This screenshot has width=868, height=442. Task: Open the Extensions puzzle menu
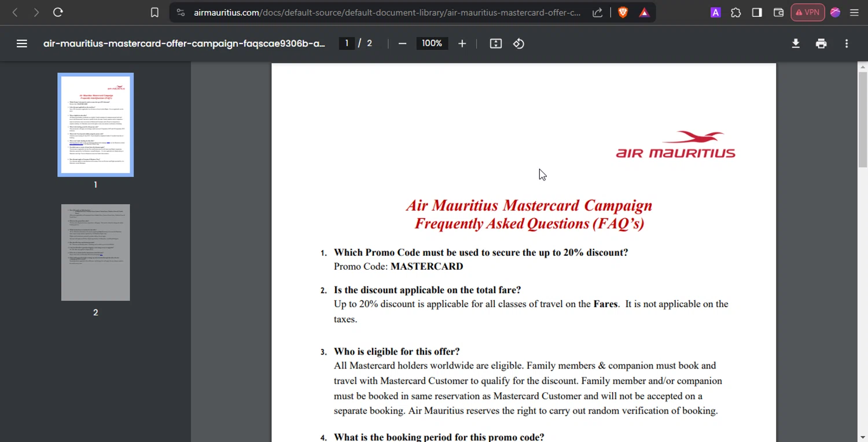pos(736,12)
